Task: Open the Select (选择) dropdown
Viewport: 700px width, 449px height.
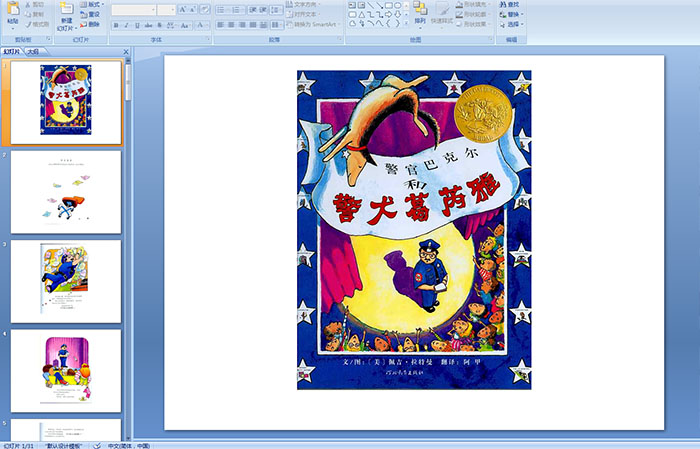Action: click(x=512, y=24)
